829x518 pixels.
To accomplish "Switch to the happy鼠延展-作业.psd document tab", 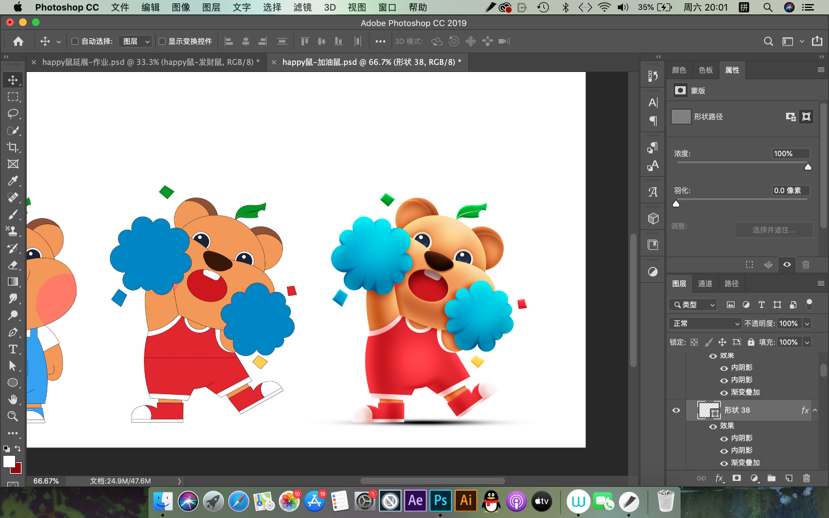I will pyautogui.click(x=151, y=62).
